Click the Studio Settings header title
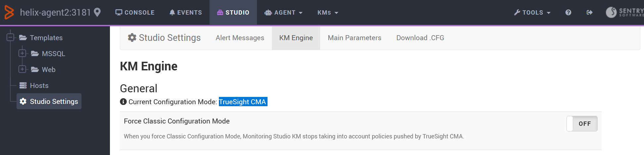 [170, 38]
